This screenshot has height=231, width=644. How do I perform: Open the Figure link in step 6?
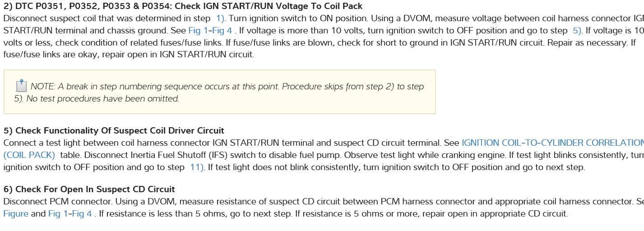coord(16,214)
